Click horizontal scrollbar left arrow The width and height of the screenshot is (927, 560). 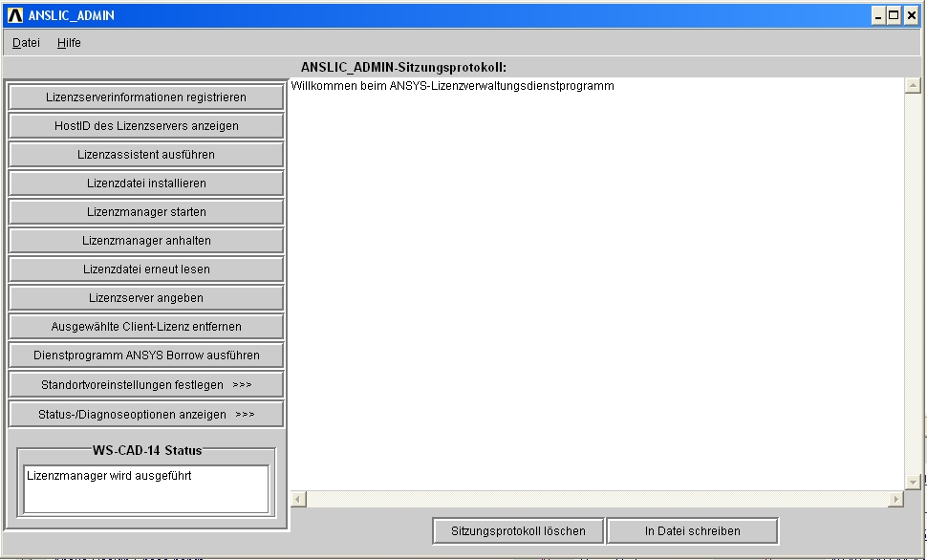298,499
